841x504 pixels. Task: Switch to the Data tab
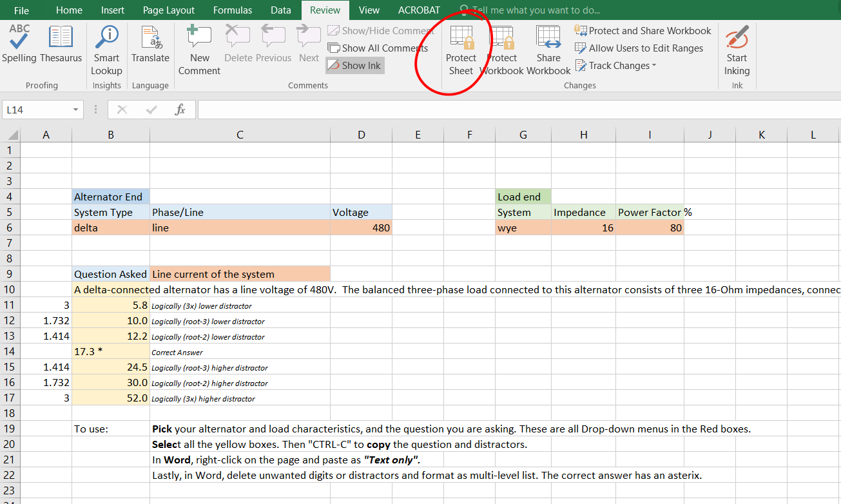point(280,10)
